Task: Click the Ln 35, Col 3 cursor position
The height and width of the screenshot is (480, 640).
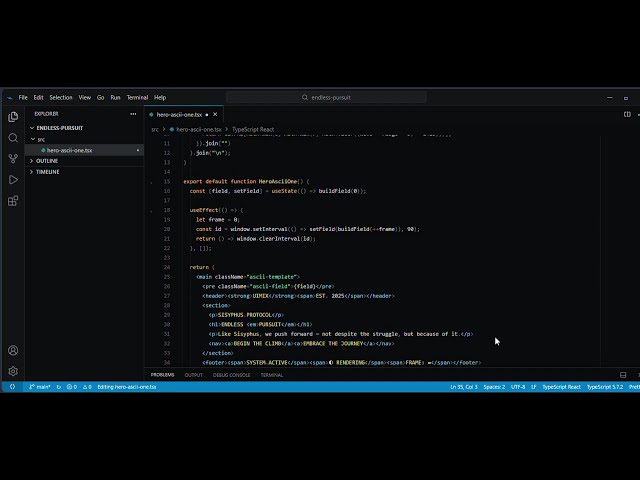Action: [x=464, y=387]
